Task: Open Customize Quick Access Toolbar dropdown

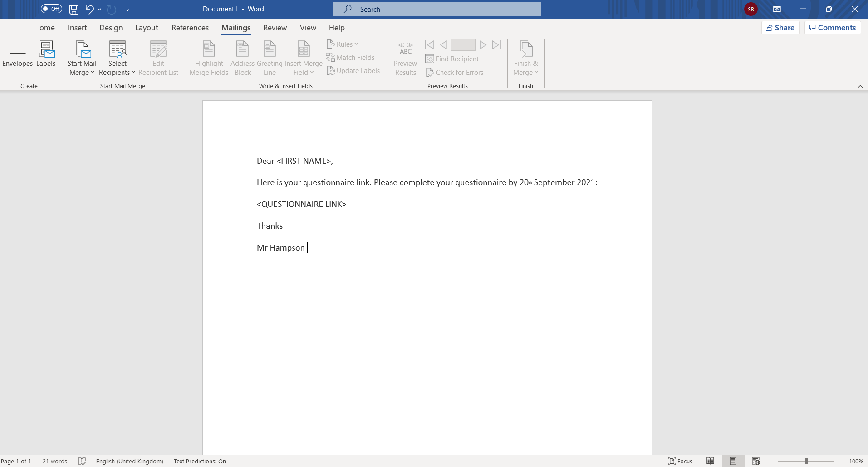Action: [x=127, y=9]
